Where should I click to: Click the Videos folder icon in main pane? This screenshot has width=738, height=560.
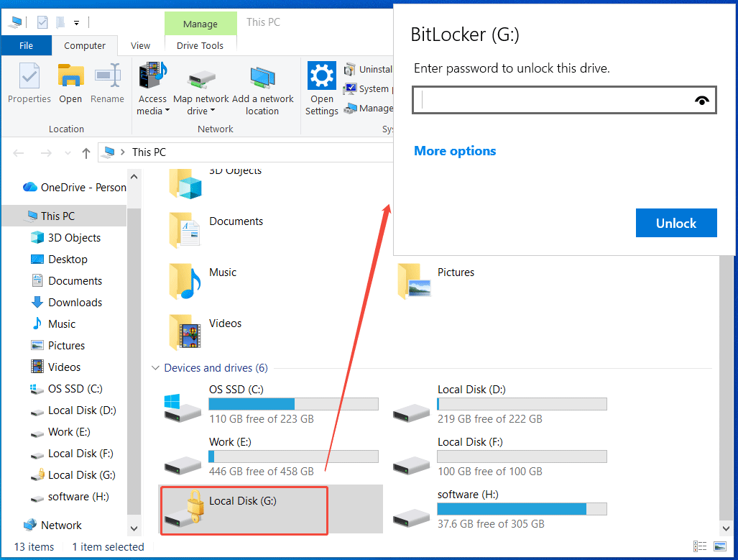[185, 332]
